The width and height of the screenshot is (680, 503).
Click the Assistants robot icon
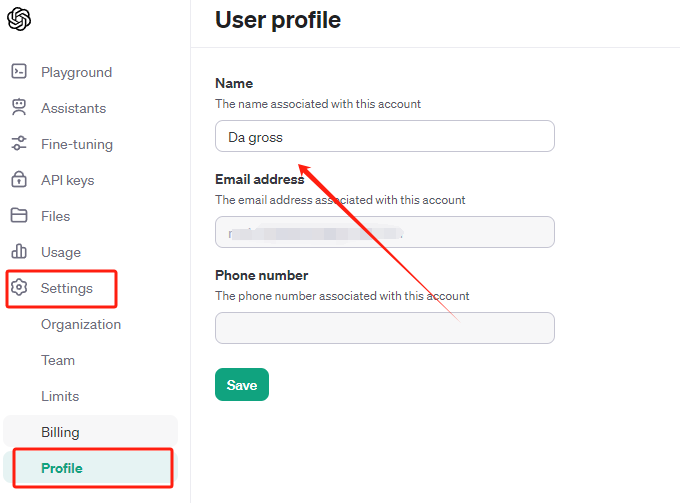coord(19,108)
